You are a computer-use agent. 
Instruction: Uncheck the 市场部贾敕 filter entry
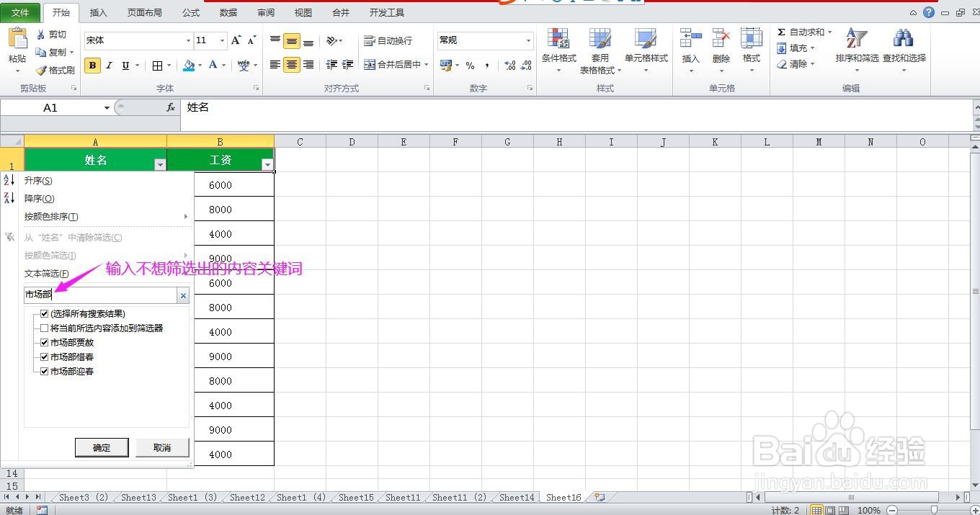(45, 342)
